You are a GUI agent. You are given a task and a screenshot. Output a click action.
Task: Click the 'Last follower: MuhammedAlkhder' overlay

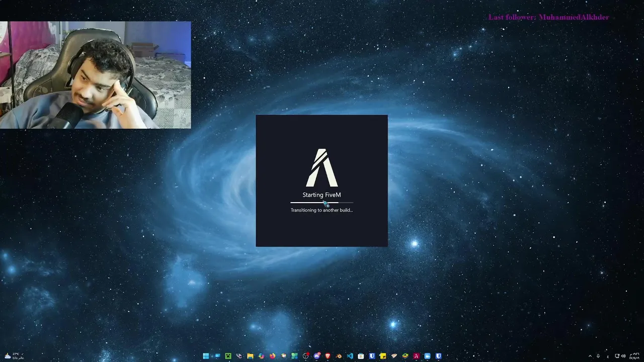pos(548,17)
